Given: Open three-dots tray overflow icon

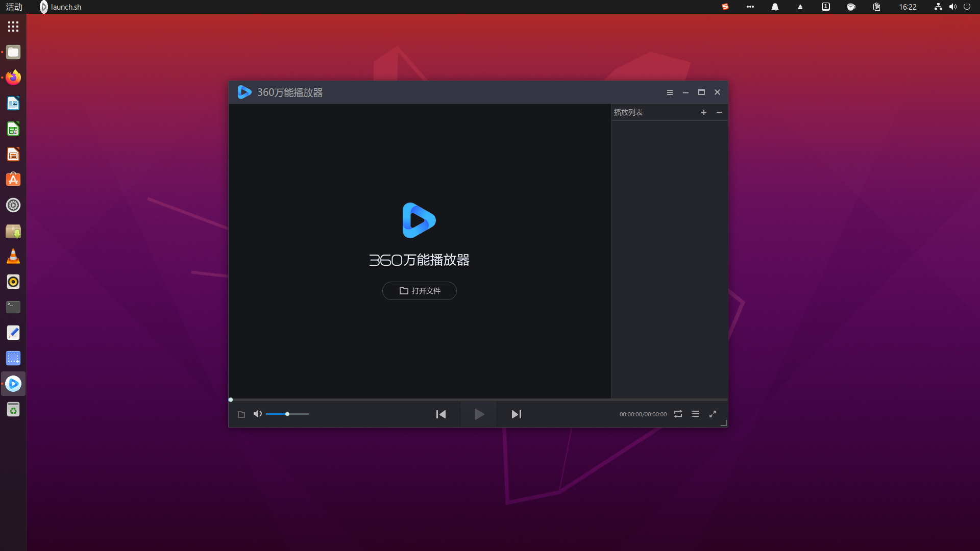Looking at the screenshot, I should 750,7.
